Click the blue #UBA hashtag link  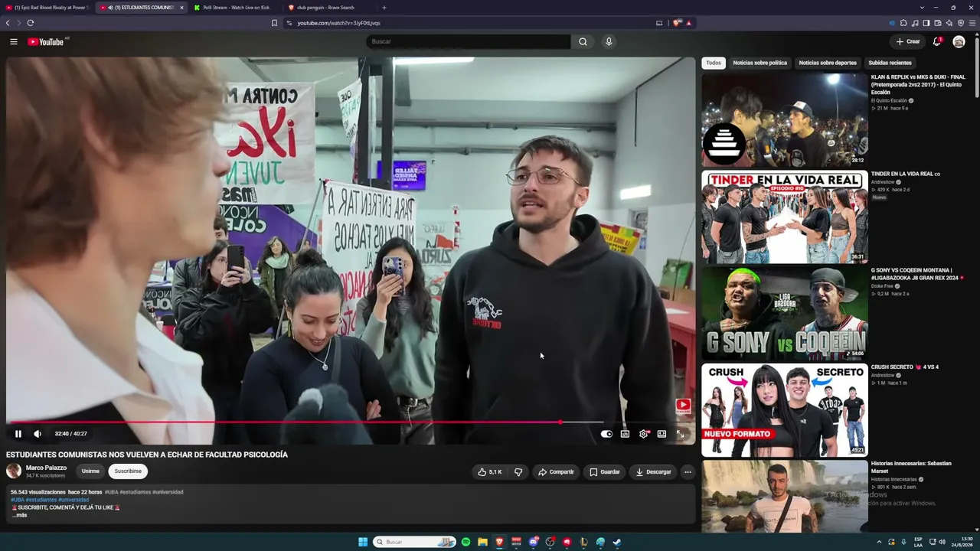pyautogui.click(x=17, y=500)
